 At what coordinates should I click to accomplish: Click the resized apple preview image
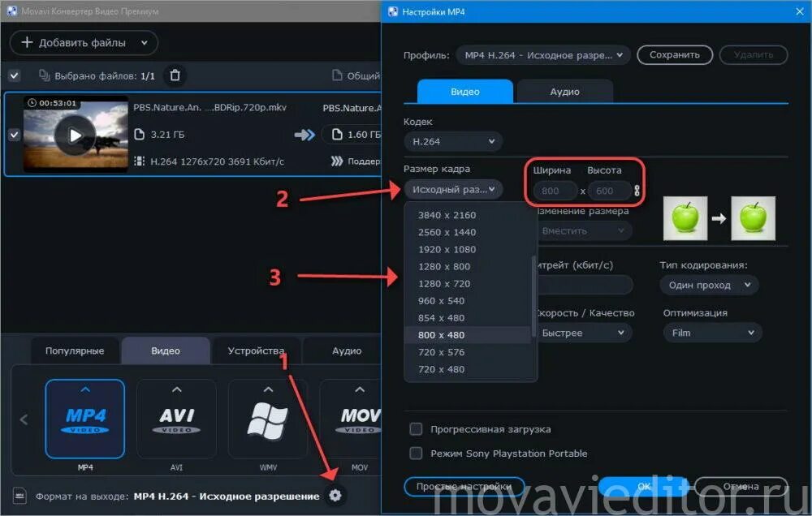click(753, 218)
